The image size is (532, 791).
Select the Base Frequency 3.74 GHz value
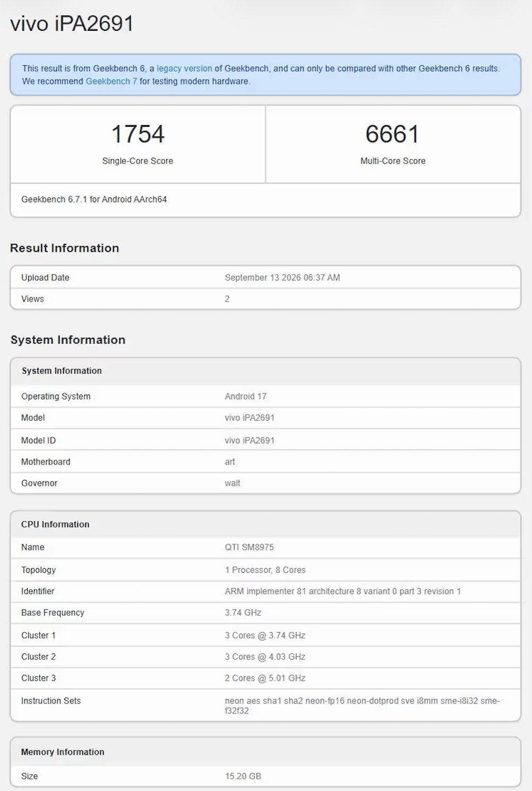pos(243,613)
